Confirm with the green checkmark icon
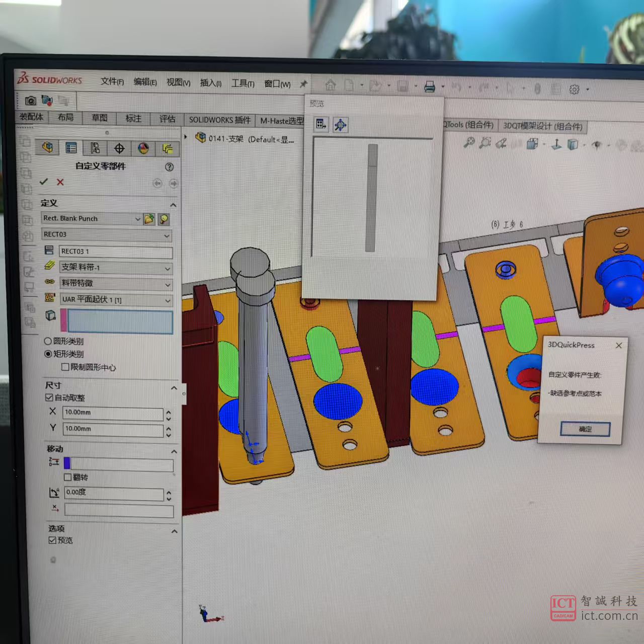This screenshot has height=644, width=644. point(44,181)
